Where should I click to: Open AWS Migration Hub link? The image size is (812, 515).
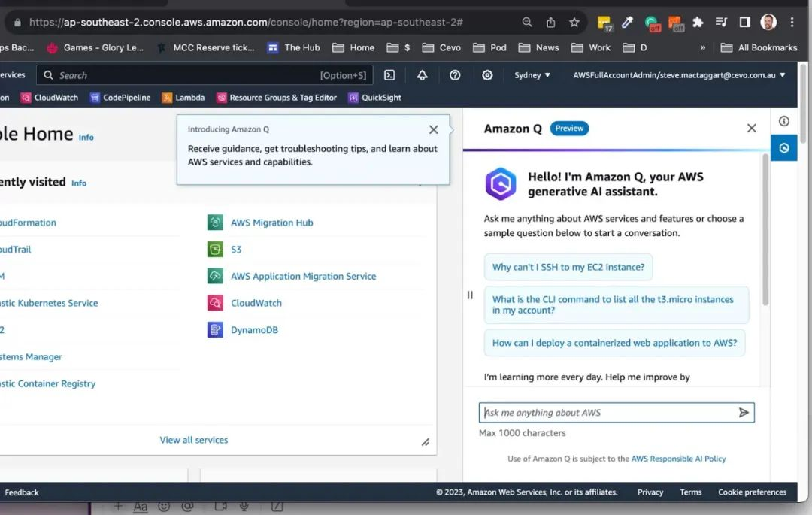click(272, 223)
